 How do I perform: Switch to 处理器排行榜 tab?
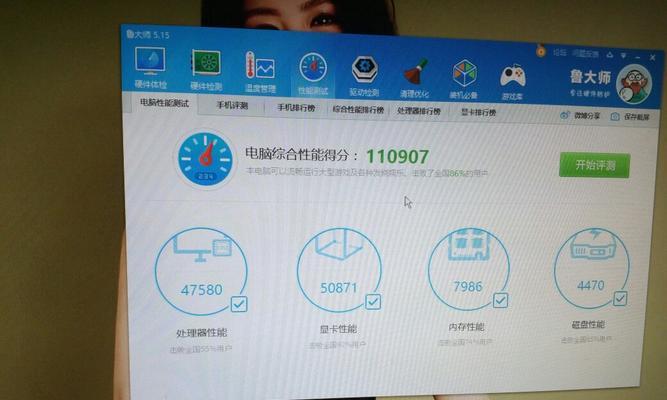tap(419, 111)
